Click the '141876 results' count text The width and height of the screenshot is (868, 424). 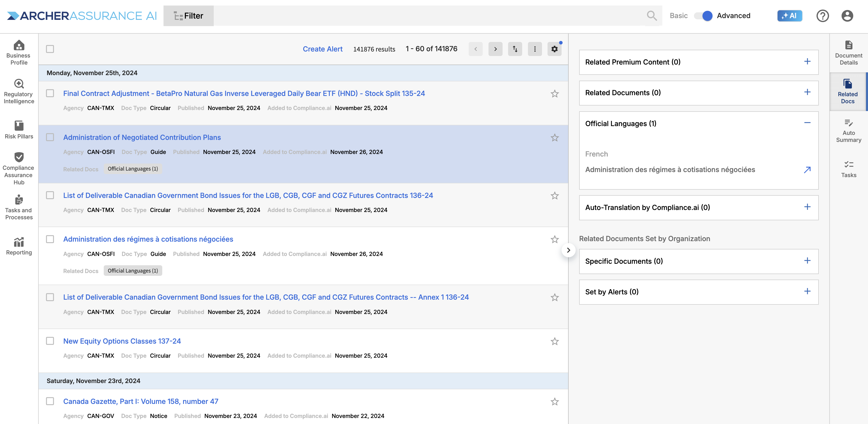(374, 49)
